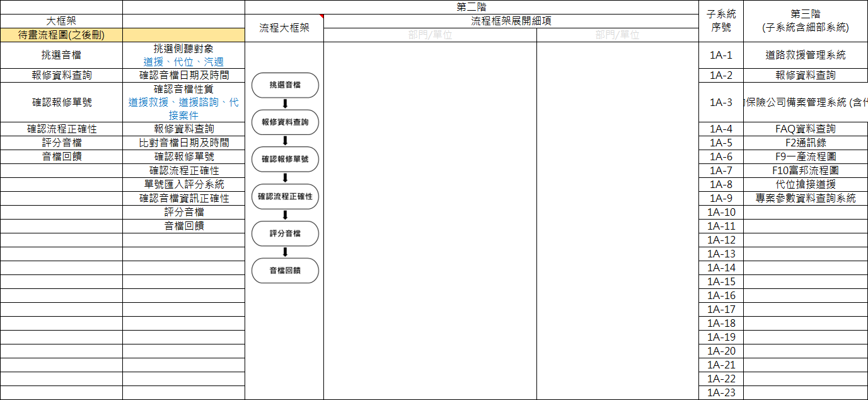The image size is (868, 400).
Task: Select the 評分音檔 flowchart shape
Action: (x=285, y=233)
